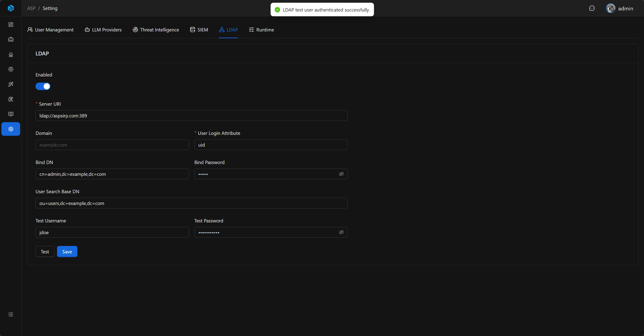This screenshot has width=644, height=336.
Task: Click the User Management tab icon
Action: coord(30,29)
